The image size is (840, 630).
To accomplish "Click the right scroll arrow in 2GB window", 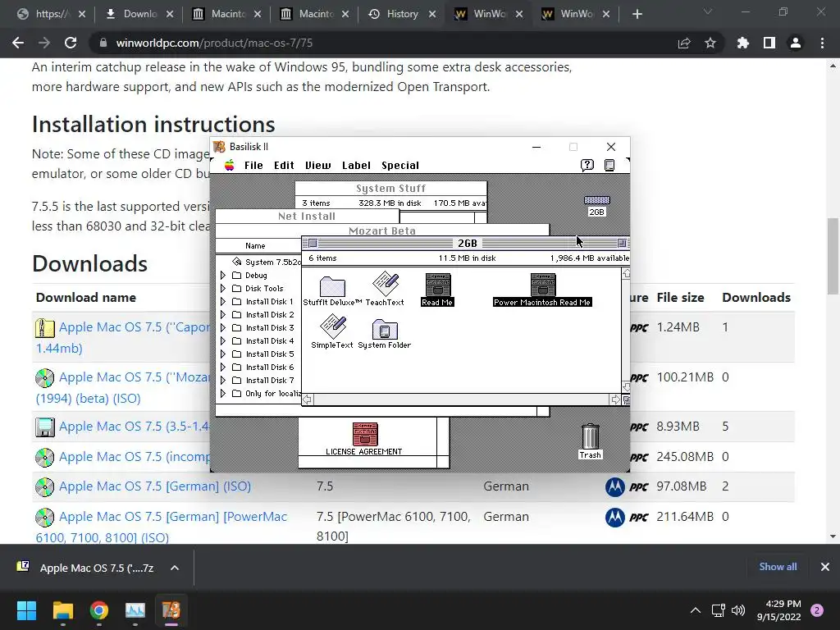I will pos(615,399).
